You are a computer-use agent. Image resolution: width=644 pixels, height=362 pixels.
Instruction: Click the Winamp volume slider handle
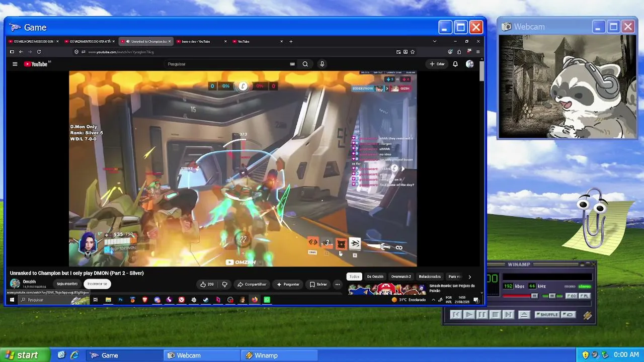click(x=534, y=296)
